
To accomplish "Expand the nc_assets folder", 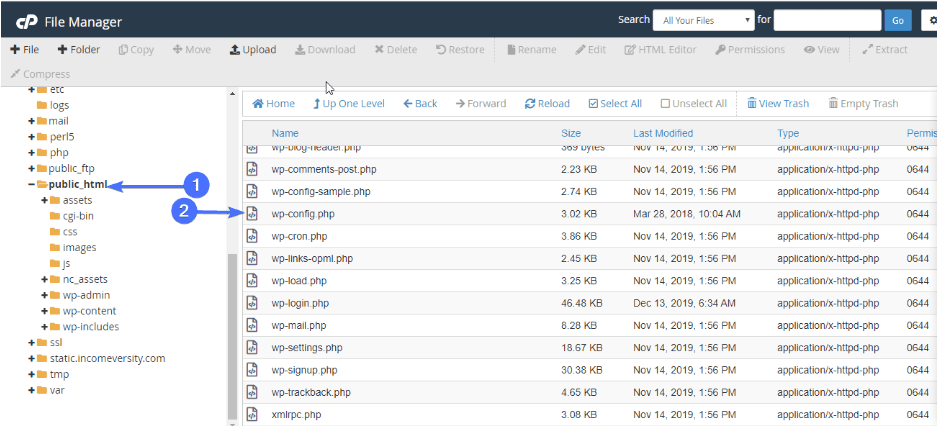I will coord(45,279).
